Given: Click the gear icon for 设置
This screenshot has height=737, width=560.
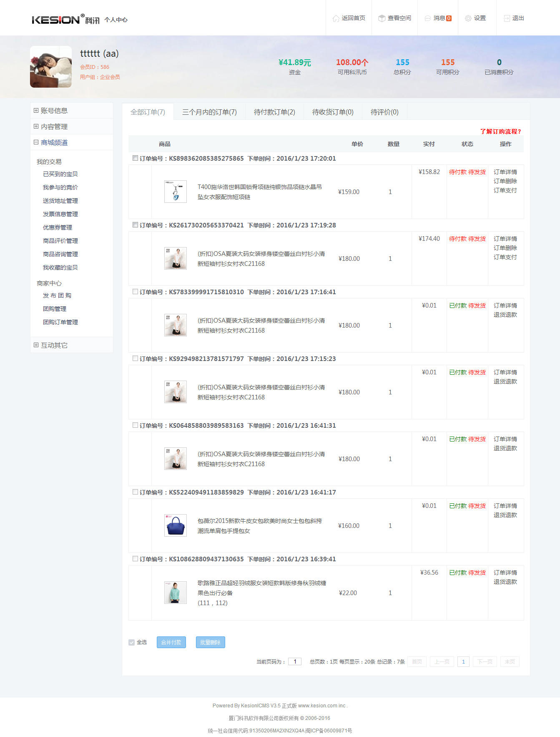Looking at the screenshot, I should (468, 18).
